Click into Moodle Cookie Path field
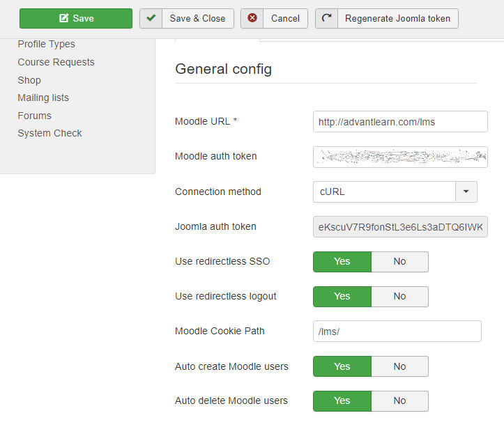Screen dimensions: 504x436 (397, 332)
